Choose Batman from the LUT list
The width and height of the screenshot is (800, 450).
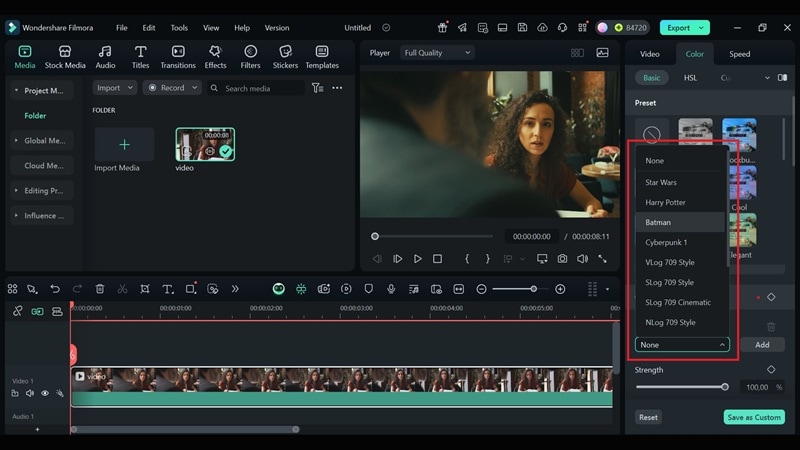click(680, 222)
